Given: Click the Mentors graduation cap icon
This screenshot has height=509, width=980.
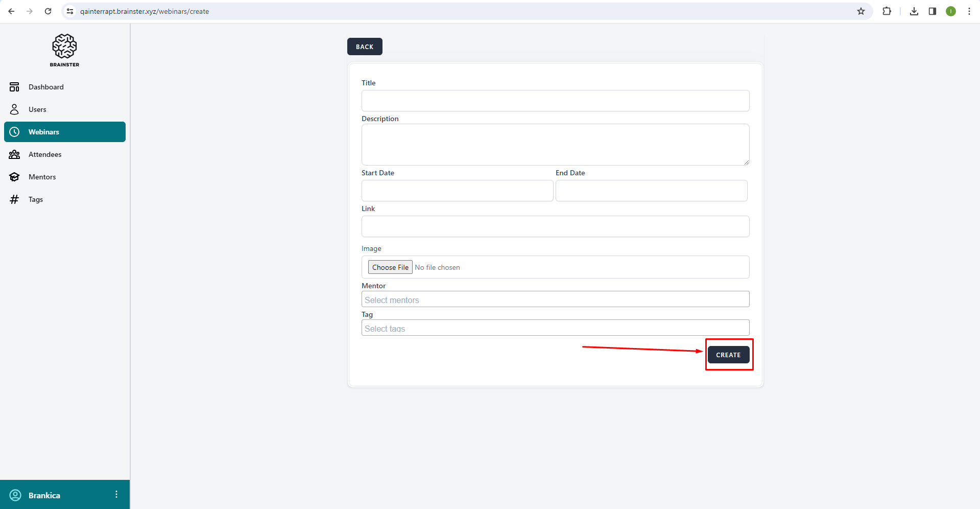Looking at the screenshot, I should pos(14,177).
